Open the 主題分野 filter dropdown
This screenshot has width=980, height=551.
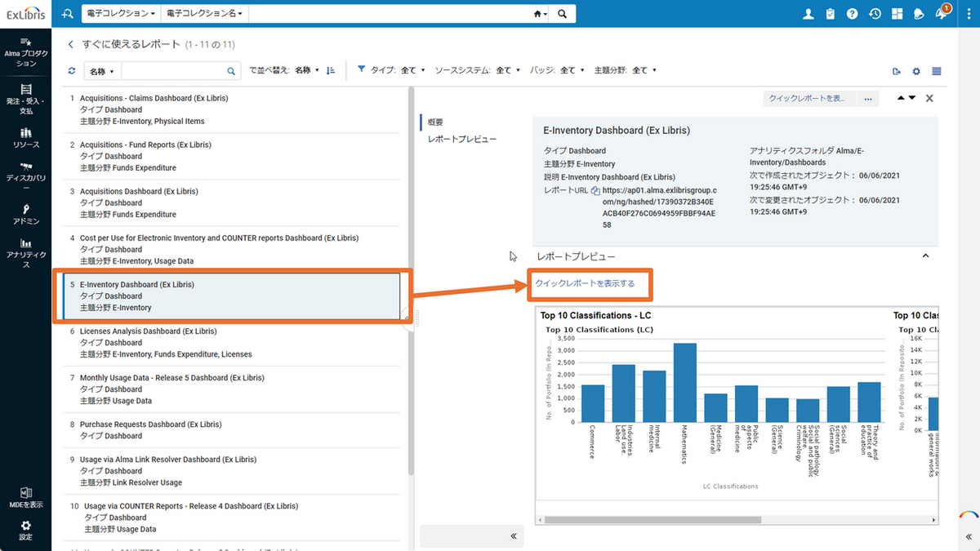point(644,71)
